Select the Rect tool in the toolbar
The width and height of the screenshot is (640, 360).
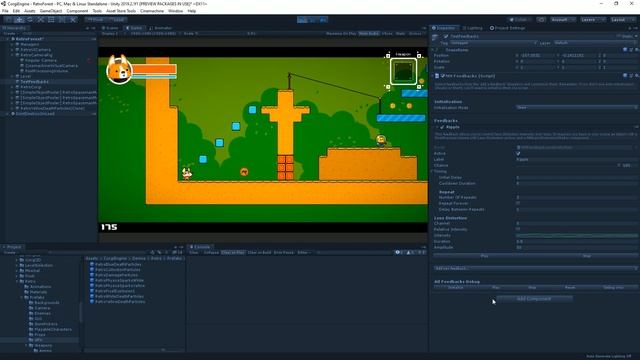tap(51, 20)
